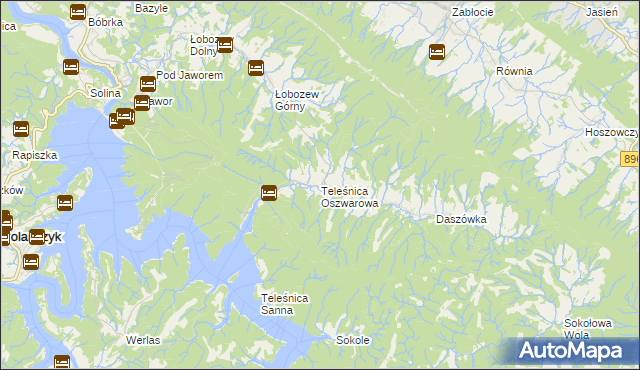The image size is (640, 370).
Task: Click the Solina place name
Action: point(105,93)
